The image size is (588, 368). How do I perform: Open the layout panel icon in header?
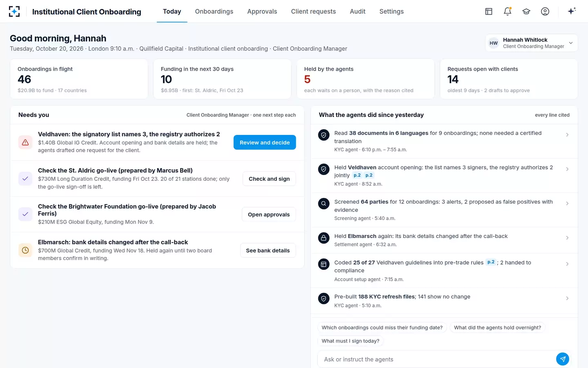[489, 11]
